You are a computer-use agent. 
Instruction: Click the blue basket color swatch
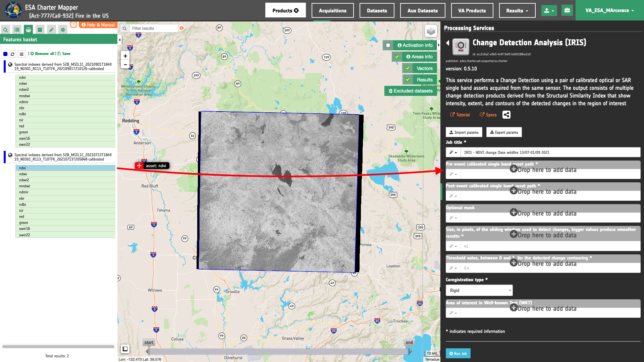coord(5,54)
